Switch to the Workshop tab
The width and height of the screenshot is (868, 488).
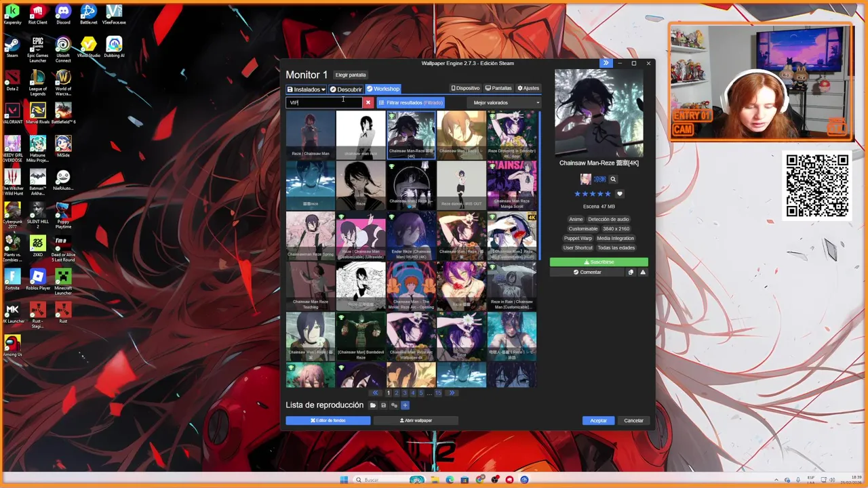tap(383, 89)
